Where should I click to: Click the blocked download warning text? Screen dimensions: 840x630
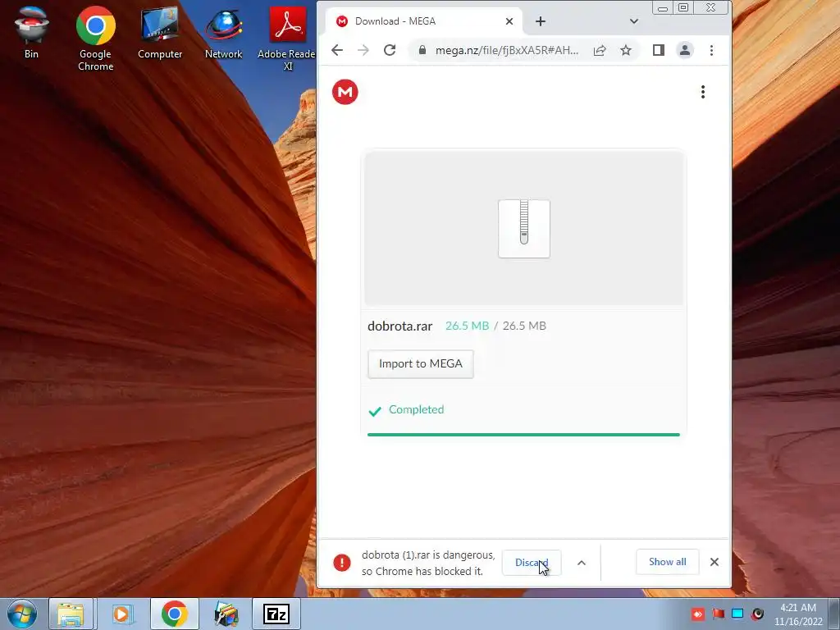coord(428,563)
